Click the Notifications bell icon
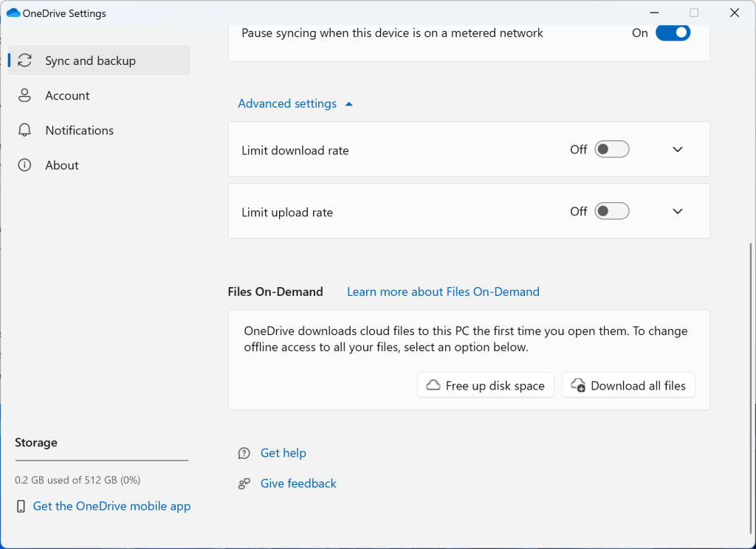 pos(24,130)
